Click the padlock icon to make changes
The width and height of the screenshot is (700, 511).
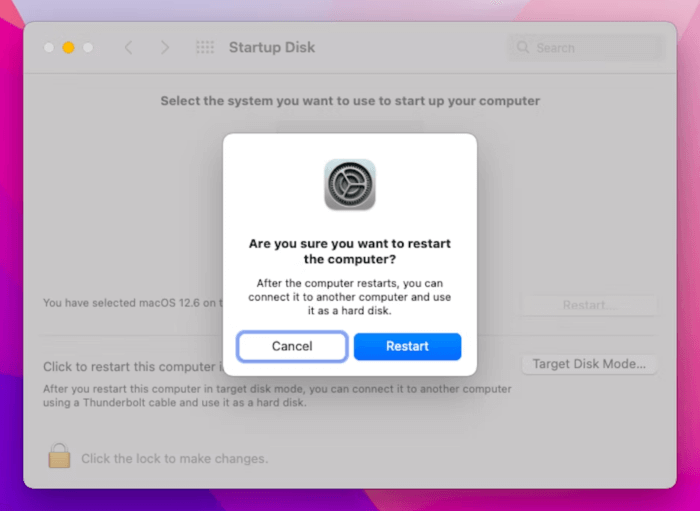tap(59, 455)
